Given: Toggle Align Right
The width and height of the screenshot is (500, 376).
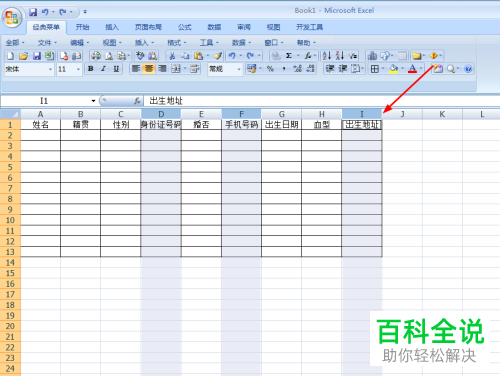Looking at the screenshot, I should tap(162, 69).
